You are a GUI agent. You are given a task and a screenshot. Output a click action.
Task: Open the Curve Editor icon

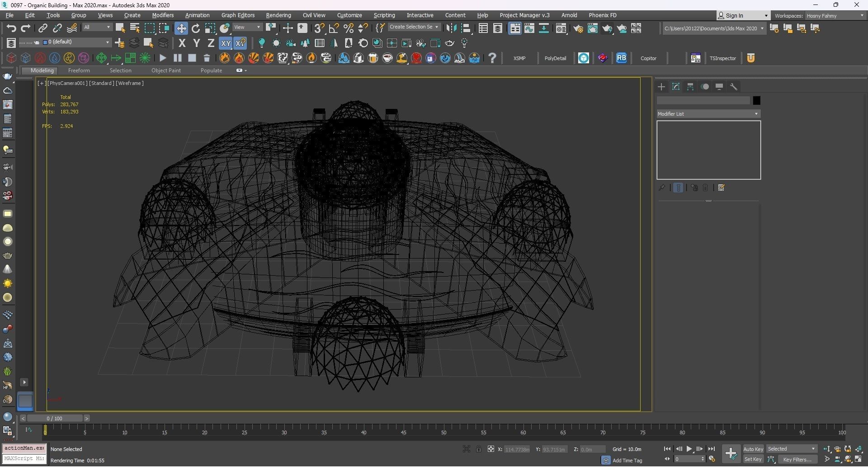(529, 28)
